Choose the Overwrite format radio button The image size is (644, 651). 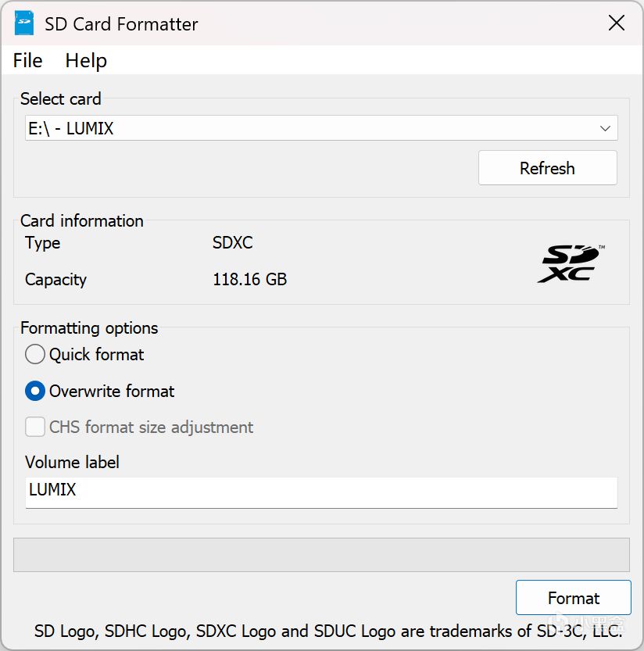point(35,391)
